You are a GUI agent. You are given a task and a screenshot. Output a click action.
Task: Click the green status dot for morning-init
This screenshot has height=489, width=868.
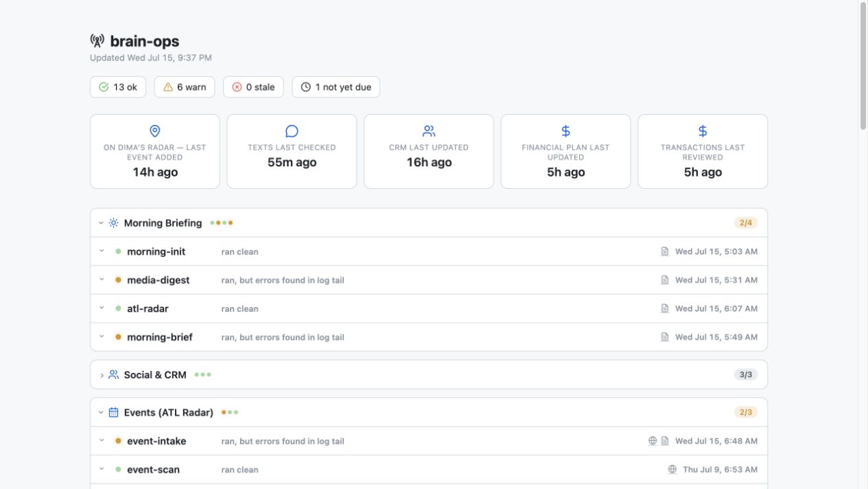click(118, 252)
